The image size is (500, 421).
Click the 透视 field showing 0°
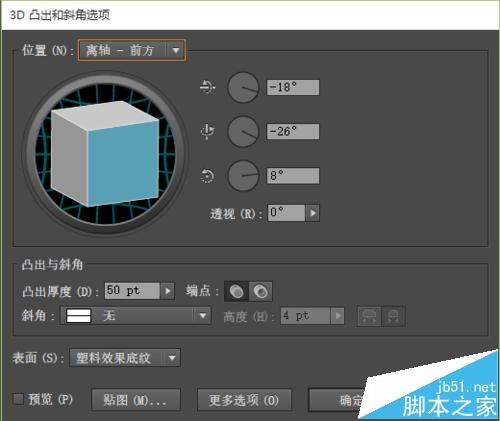click(x=286, y=213)
